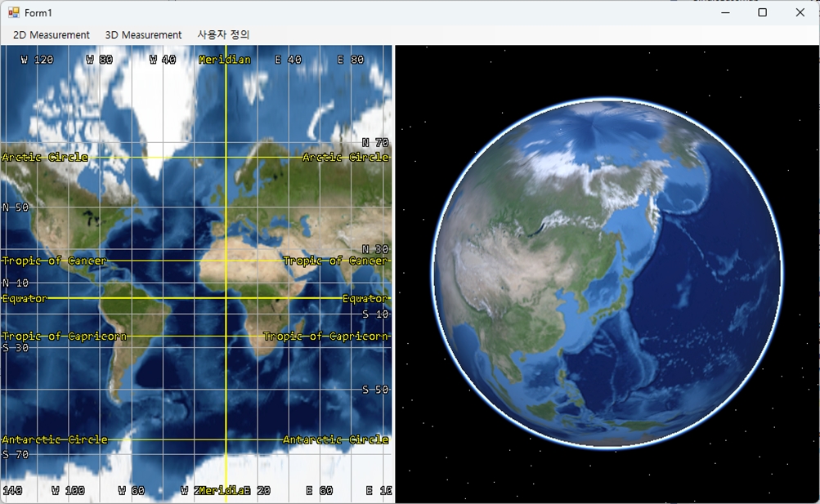Click the W 120 longitude label
Screen dimensions: 820x504
37,60
